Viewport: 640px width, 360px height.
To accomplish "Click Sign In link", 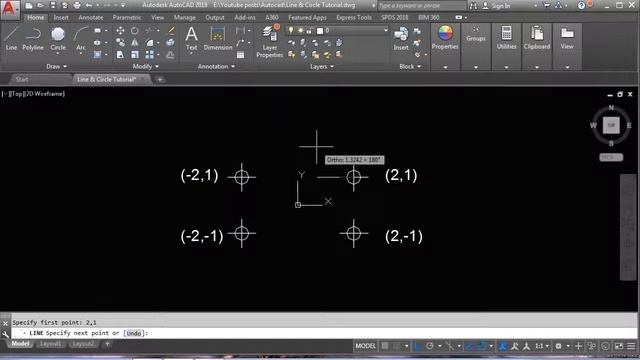I will [500, 6].
